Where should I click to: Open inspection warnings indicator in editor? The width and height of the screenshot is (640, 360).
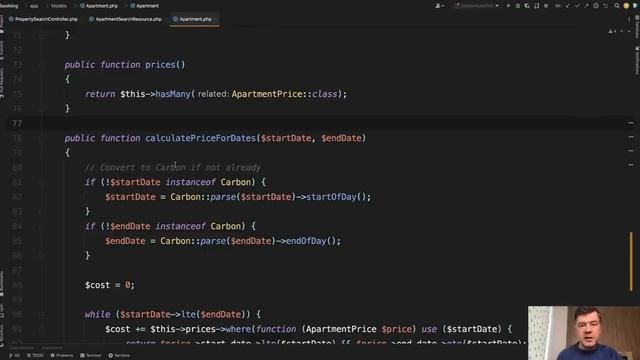pyautogui.click(x=611, y=31)
